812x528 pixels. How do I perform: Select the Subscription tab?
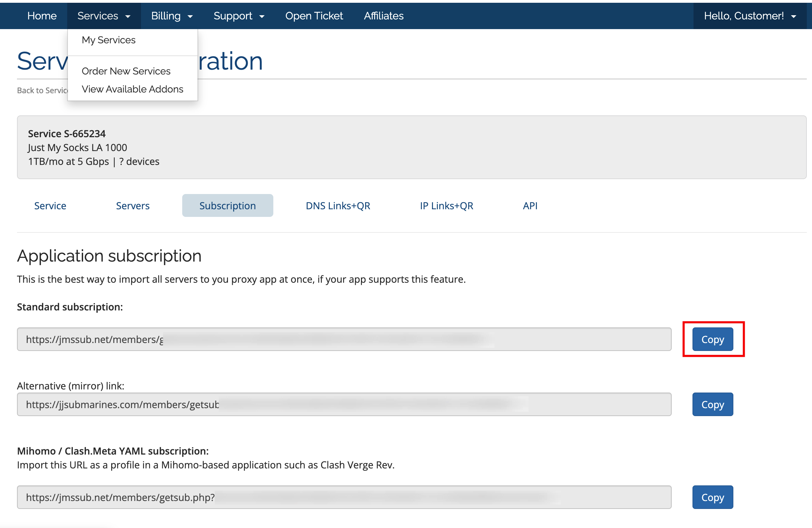pyautogui.click(x=228, y=206)
